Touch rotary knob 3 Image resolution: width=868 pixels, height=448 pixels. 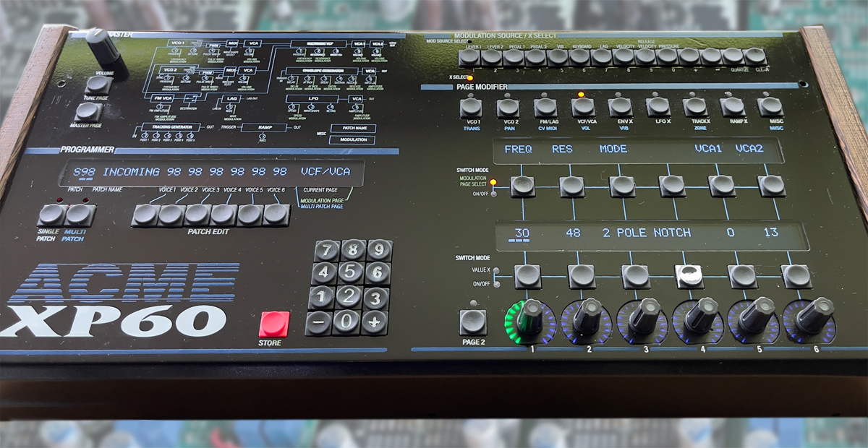(x=644, y=316)
